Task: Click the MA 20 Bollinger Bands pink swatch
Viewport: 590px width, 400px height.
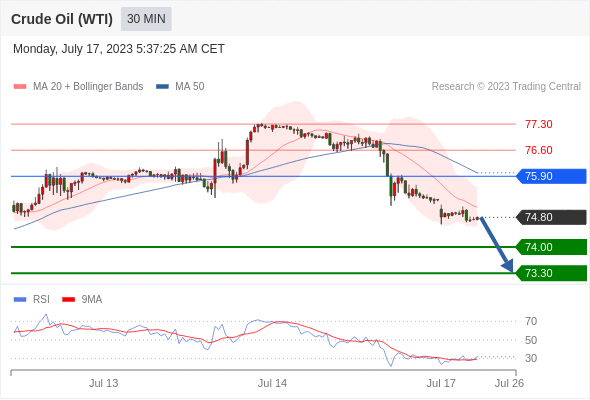Action: point(20,87)
